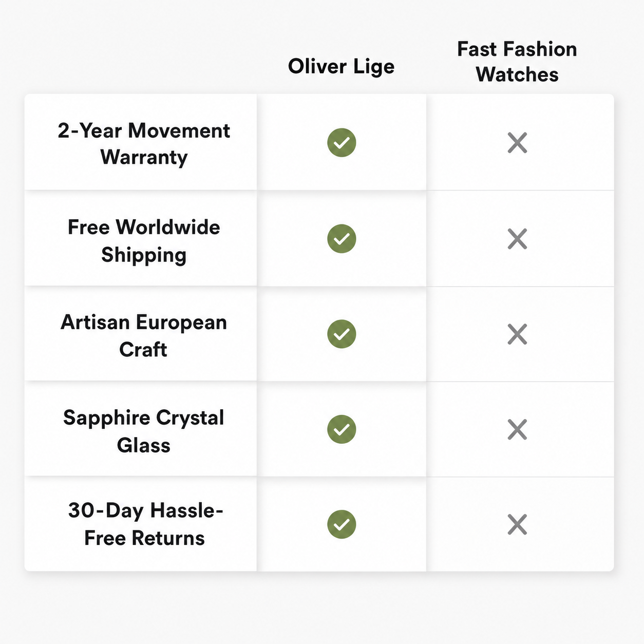Click the gray X for Artisan European Craft
This screenshot has height=644, width=644.
[x=517, y=334]
